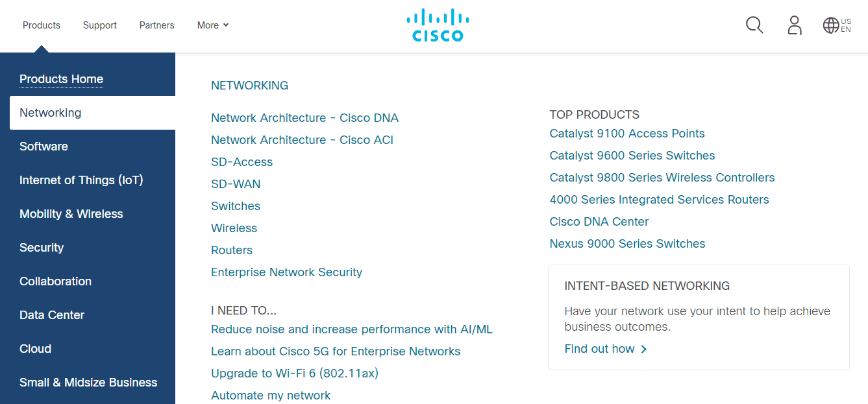Select the Networking sidebar category
The height and width of the screenshot is (404, 868).
tap(50, 112)
